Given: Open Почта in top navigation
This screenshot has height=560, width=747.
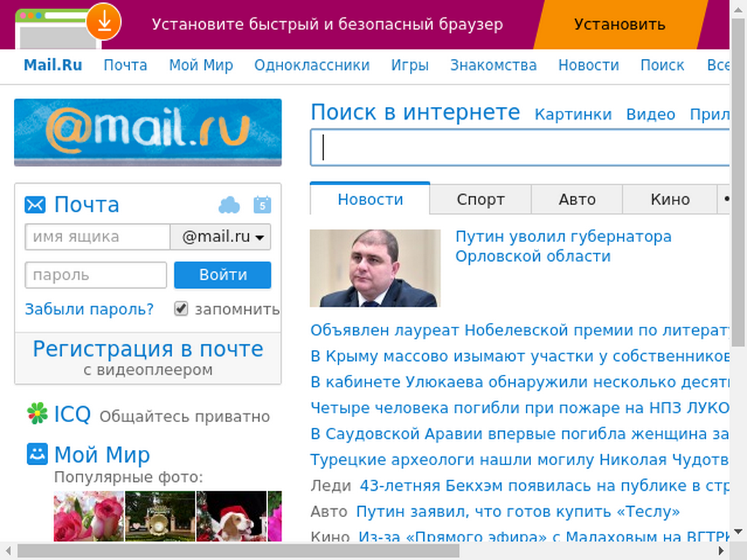Looking at the screenshot, I should pyautogui.click(x=125, y=65).
